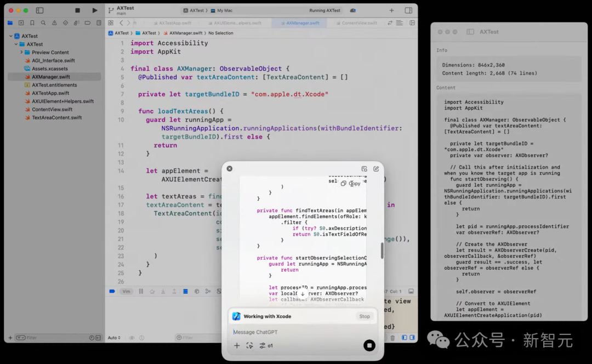The image size is (592, 364).
Task: Add a file with navigator plus button
Action: pos(10,338)
